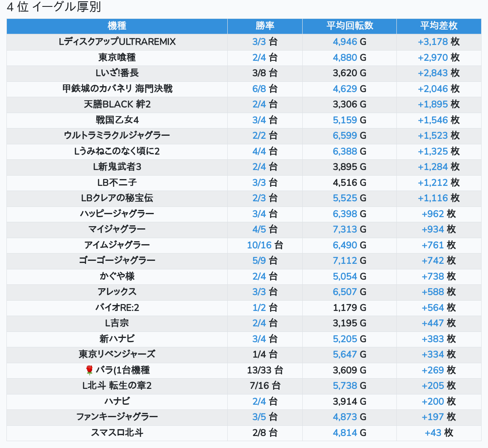Click the 平均差枚 column header

click(x=438, y=26)
